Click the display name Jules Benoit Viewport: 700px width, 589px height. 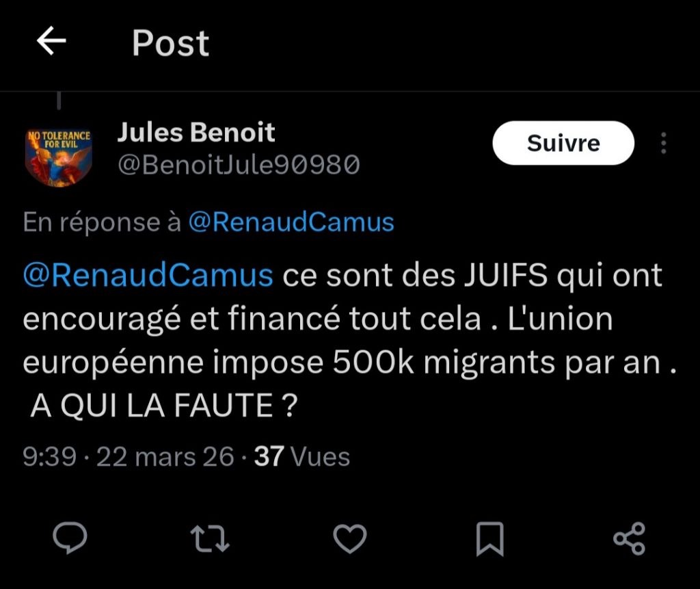[196, 132]
